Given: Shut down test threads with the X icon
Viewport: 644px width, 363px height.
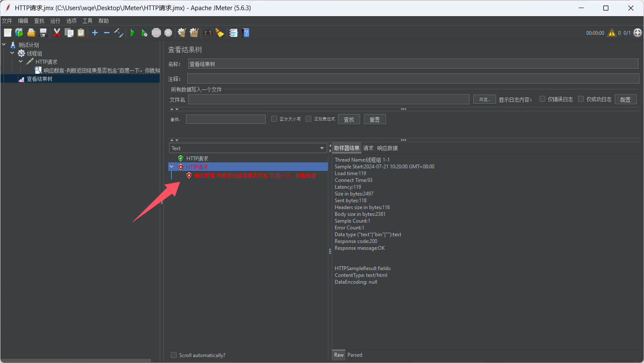Looking at the screenshot, I should tap(168, 33).
